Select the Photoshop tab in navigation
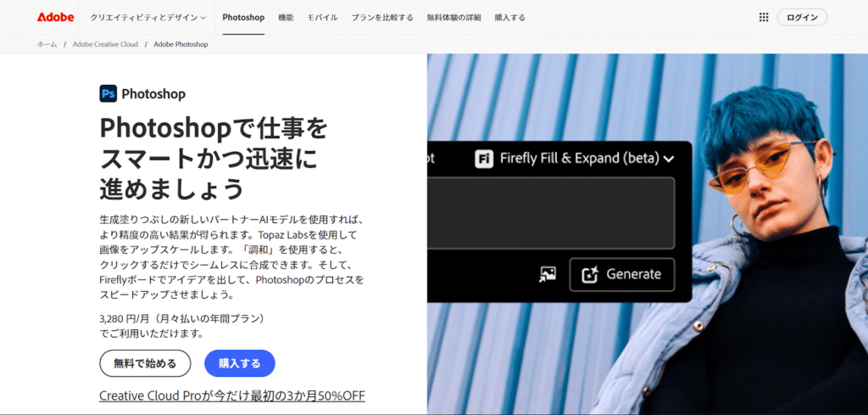 [243, 17]
